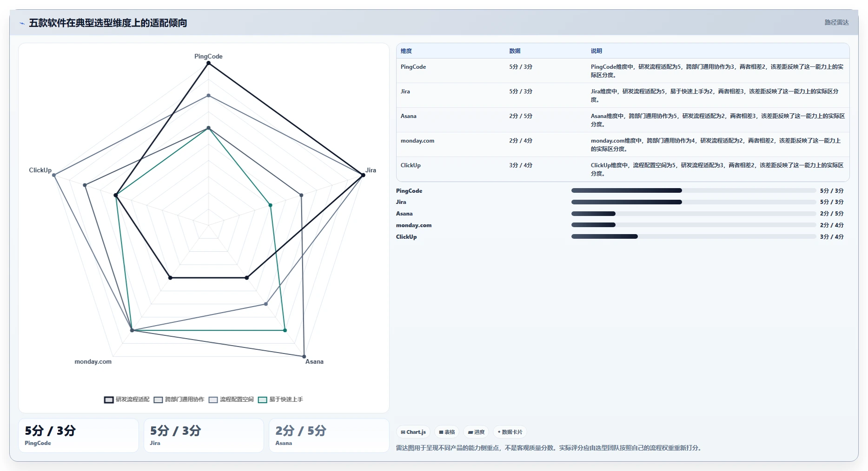The image size is (868, 471).
Task: Click the small blue icon before the title
Action: 22,23
